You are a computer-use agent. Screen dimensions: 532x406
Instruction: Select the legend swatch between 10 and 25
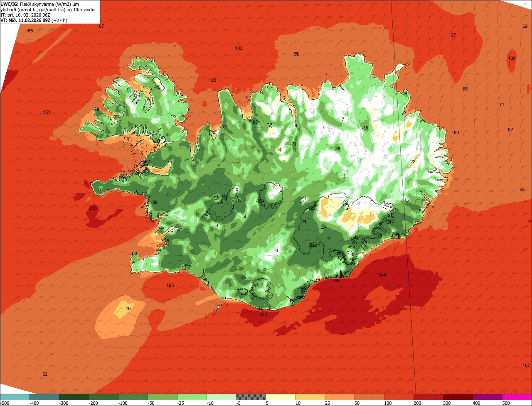[310, 397]
